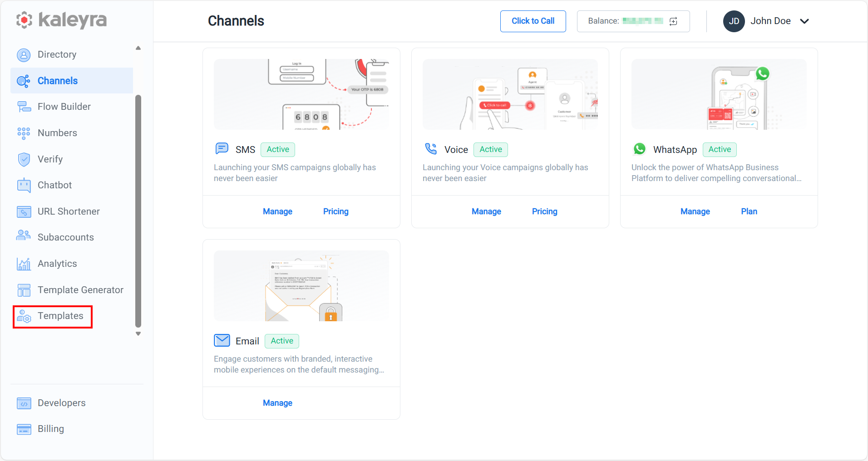868x461 pixels.
Task: Click the WhatsApp logo icon
Action: click(x=639, y=148)
